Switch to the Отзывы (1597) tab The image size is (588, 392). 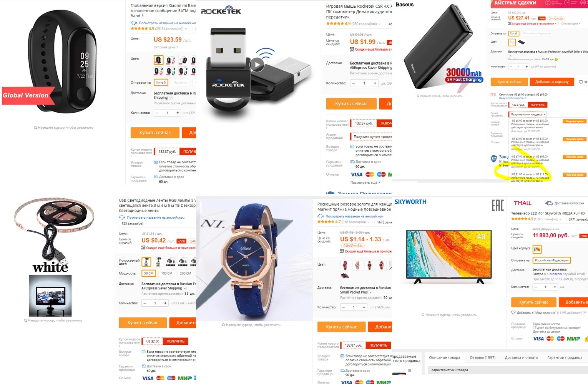482,357
